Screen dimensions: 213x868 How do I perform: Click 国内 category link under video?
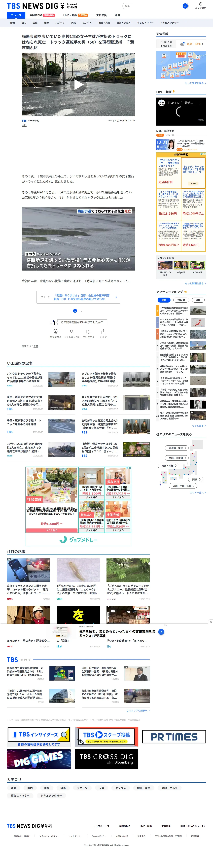(x=24, y=125)
